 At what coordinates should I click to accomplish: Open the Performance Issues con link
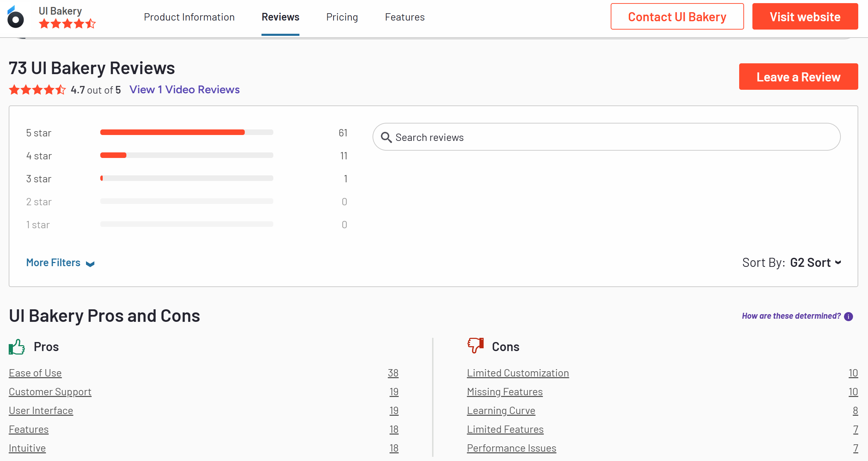pyautogui.click(x=511, y=448)
